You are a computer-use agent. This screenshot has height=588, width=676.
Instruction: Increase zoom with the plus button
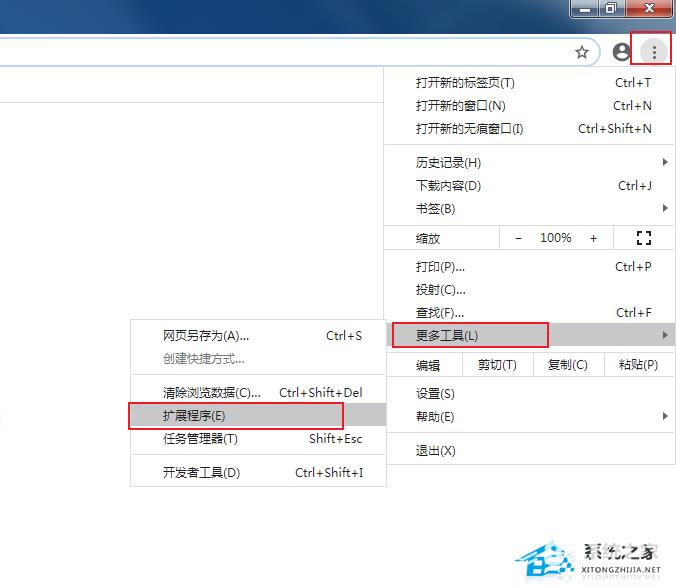[x=594, y=238]
